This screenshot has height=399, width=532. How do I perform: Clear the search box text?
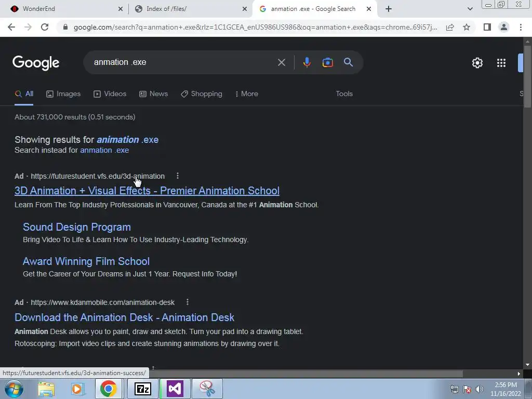(x=281, y=62)
